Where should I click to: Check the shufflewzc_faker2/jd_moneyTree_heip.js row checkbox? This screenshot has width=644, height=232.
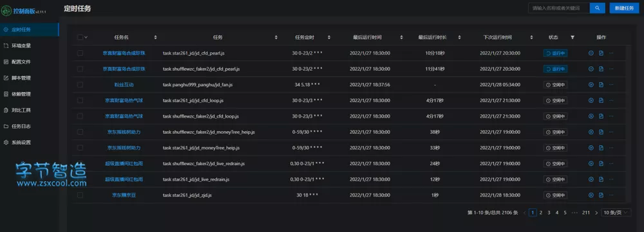pyautogui.click(x=80, y=132)
